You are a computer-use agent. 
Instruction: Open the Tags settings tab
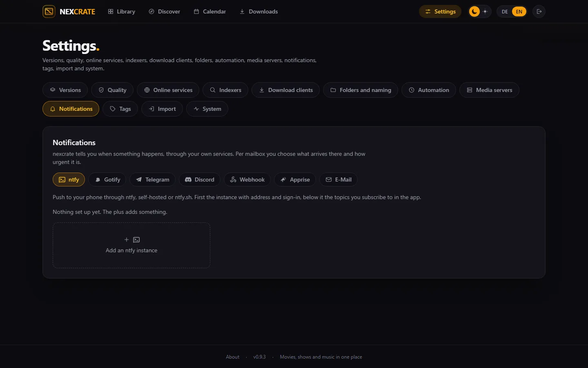(x=120, y=109)
